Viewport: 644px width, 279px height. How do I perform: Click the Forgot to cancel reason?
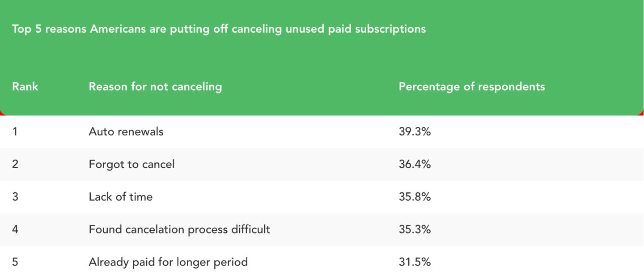[131, 165]
